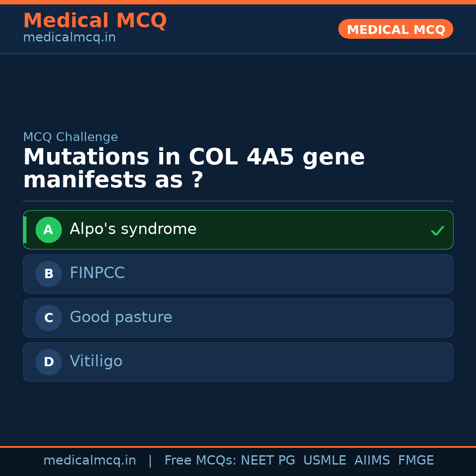476x476 pixels.
Task: Open the medicalmcq.in link in the footer
Action: [x=89, y=461]
